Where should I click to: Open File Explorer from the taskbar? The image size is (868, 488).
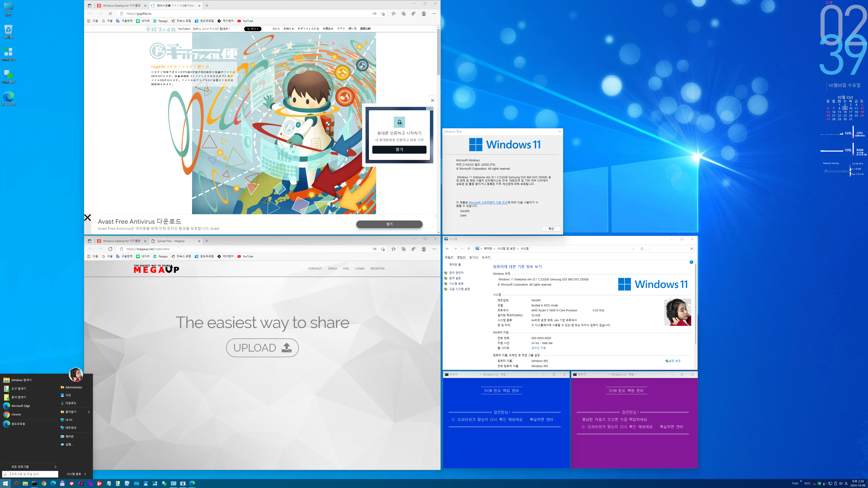click(25, 483)
